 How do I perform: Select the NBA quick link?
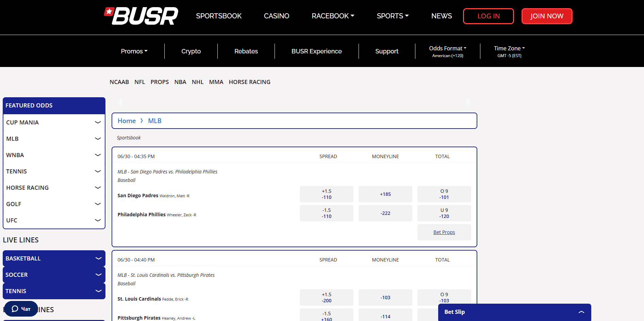pos(180,82)
